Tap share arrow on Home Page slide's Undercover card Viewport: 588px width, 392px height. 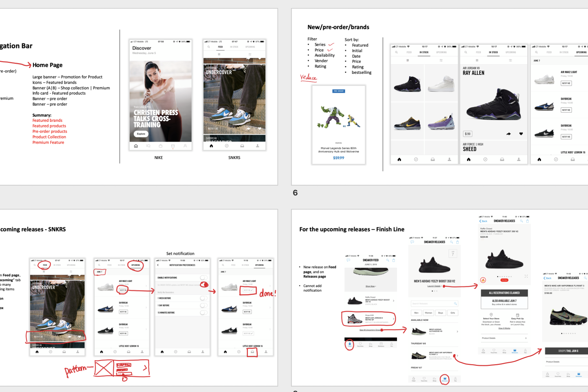[248, 129]
